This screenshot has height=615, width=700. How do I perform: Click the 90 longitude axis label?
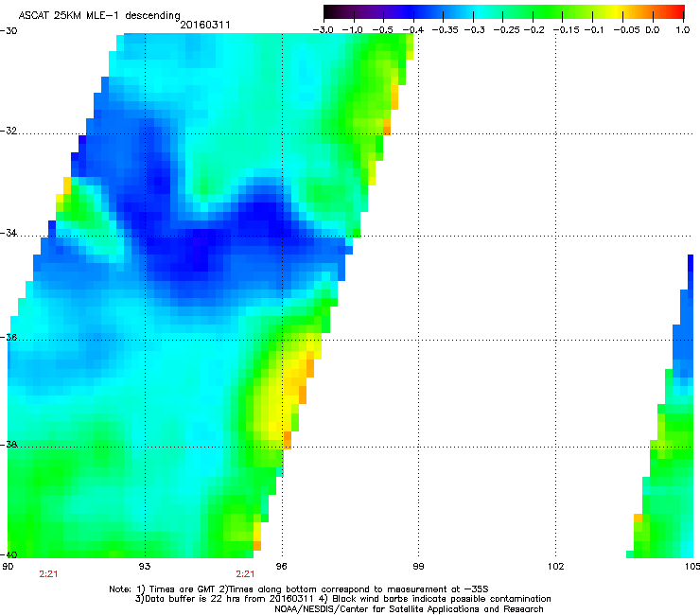(x=8, y=567)
